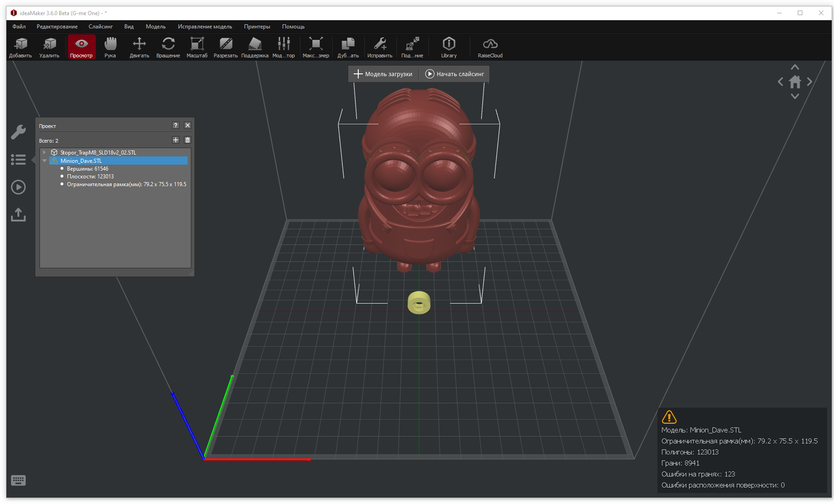Click the Под...ние toolbar icon
834x504 pixels.
pos(412,47)
